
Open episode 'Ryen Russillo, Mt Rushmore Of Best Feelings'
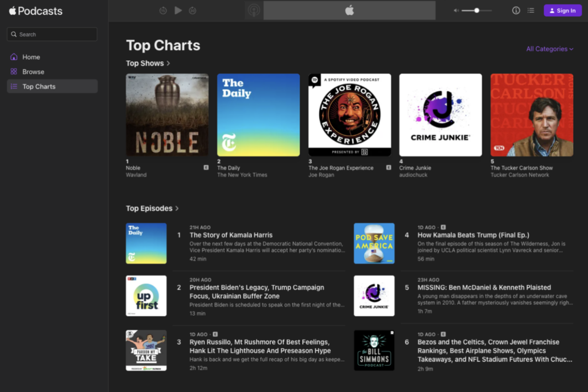[x=260, y=346]
